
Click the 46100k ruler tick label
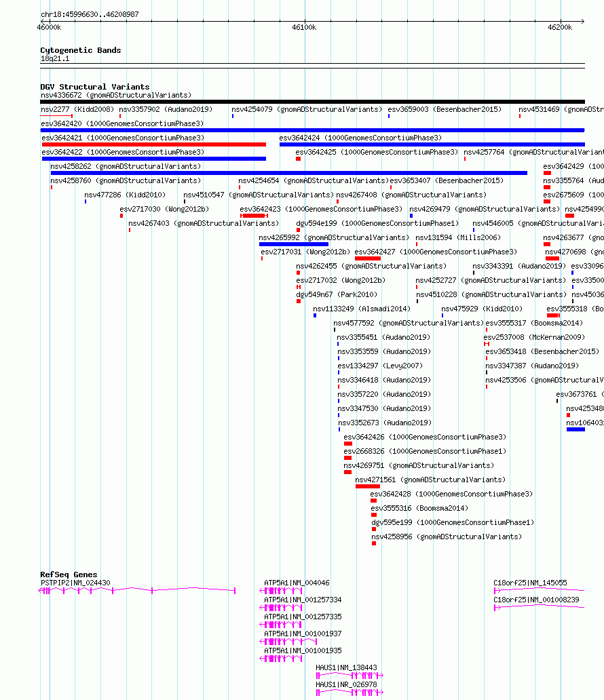point(304,27)
